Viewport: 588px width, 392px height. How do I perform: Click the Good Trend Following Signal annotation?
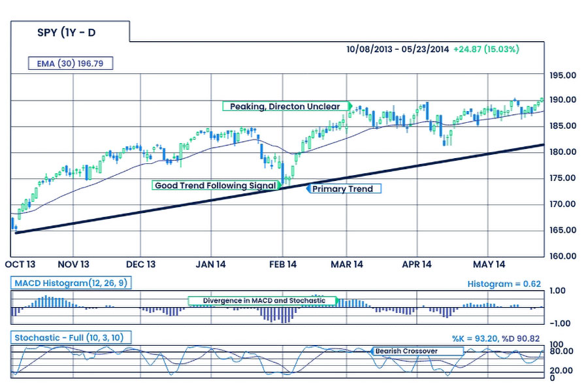click(216, 186)
